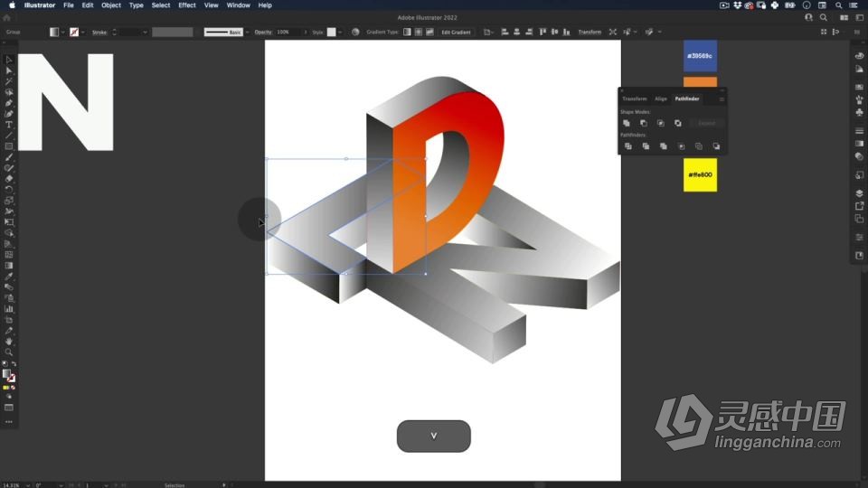Screen dimensions: 868x488
Task: Choose the Eraser tool
Action: [9, 179]
